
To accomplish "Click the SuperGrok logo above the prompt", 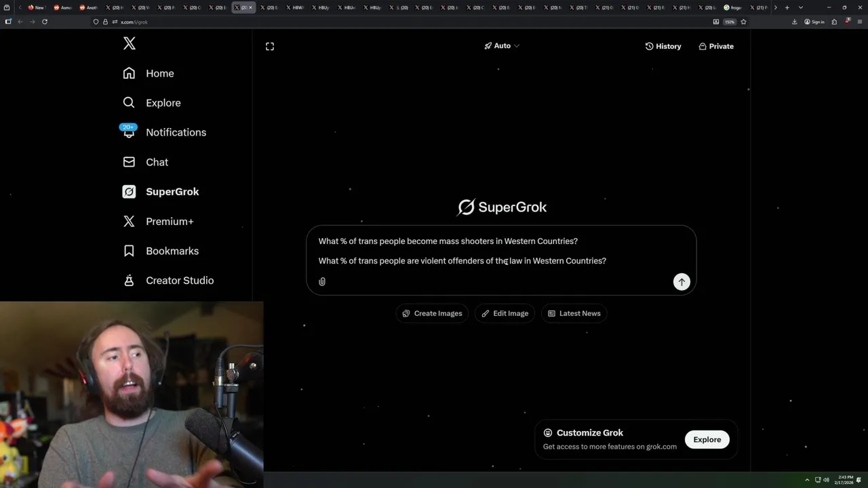I will 502,207.
